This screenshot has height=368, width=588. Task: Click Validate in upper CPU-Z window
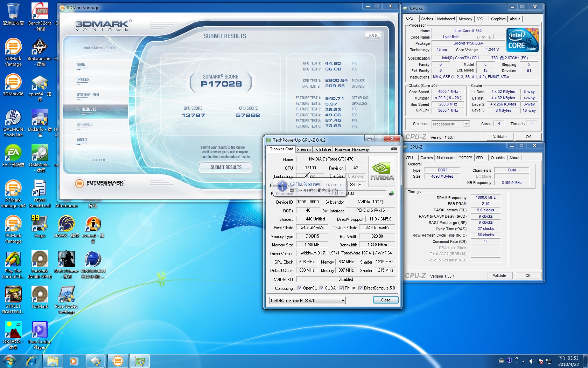[x=500, y=137]
